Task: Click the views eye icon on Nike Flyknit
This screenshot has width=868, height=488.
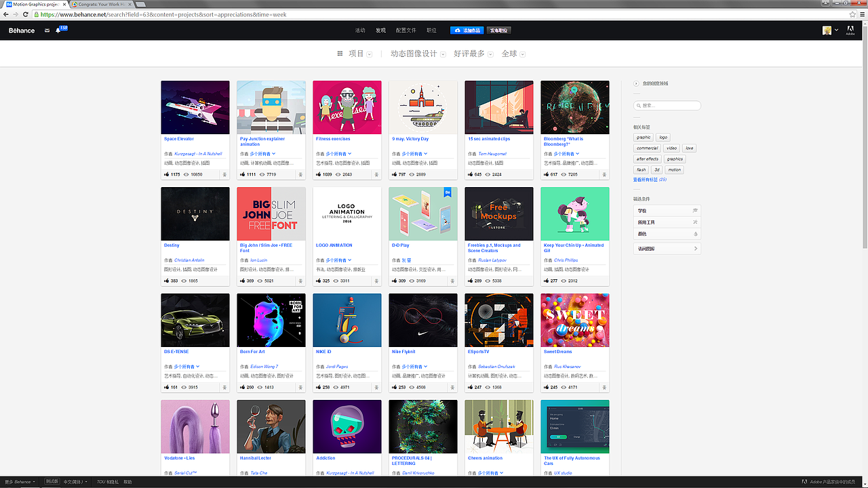Action: [412, 387]
